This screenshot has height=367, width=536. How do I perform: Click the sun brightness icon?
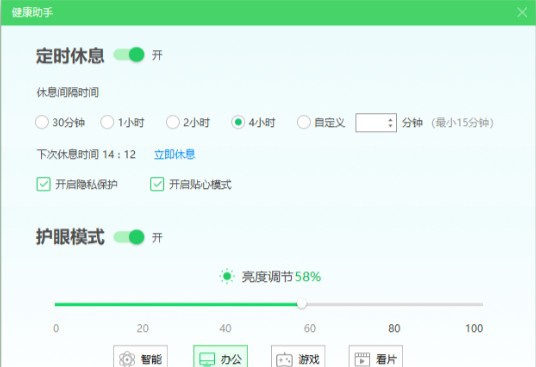pos(227,276)
